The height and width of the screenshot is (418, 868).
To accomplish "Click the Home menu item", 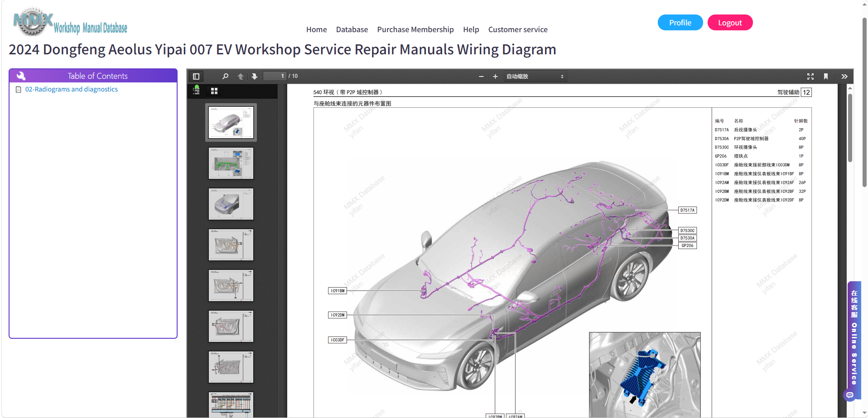I will (316, 29).
